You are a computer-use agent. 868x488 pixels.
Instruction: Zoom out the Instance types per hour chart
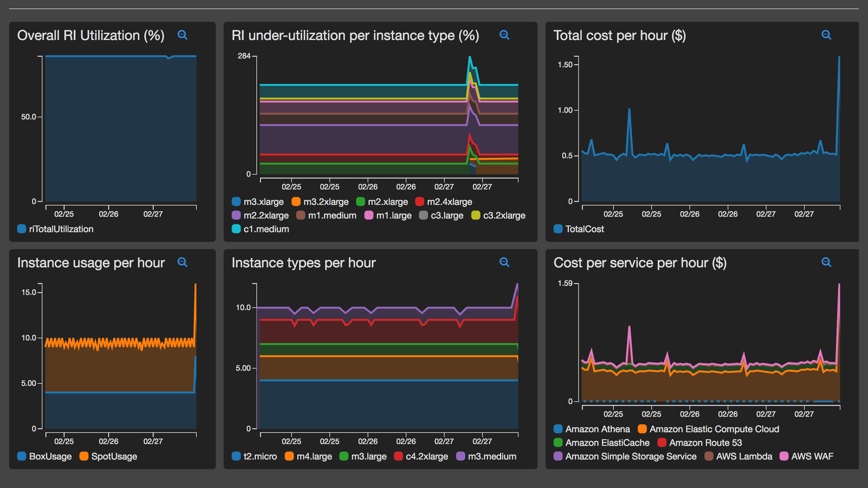(504, 262)
